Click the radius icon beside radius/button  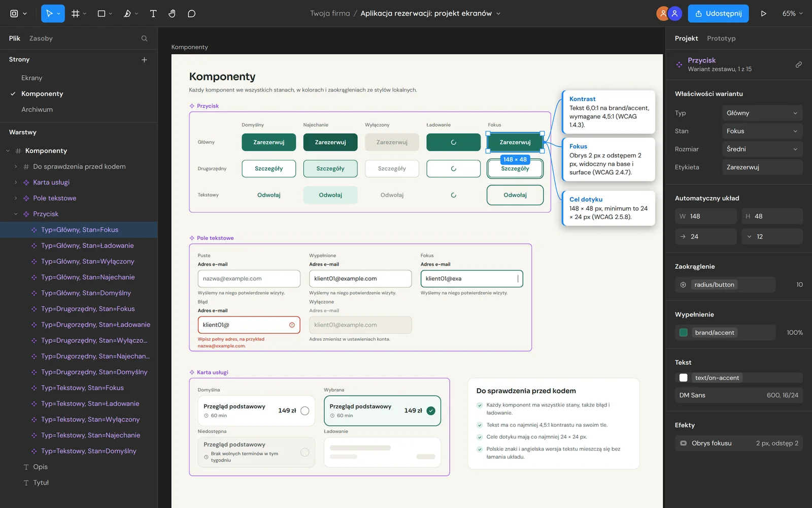click(683, 284)
